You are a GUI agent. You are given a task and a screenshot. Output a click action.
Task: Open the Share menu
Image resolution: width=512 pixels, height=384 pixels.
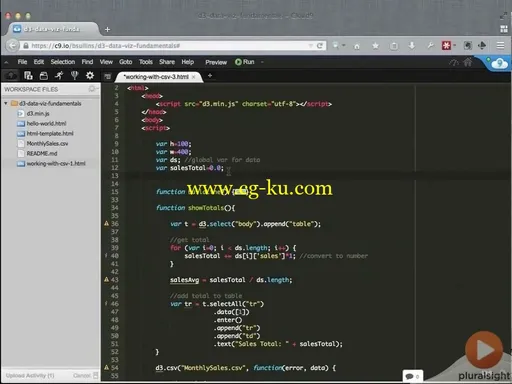tap(167, 62)
